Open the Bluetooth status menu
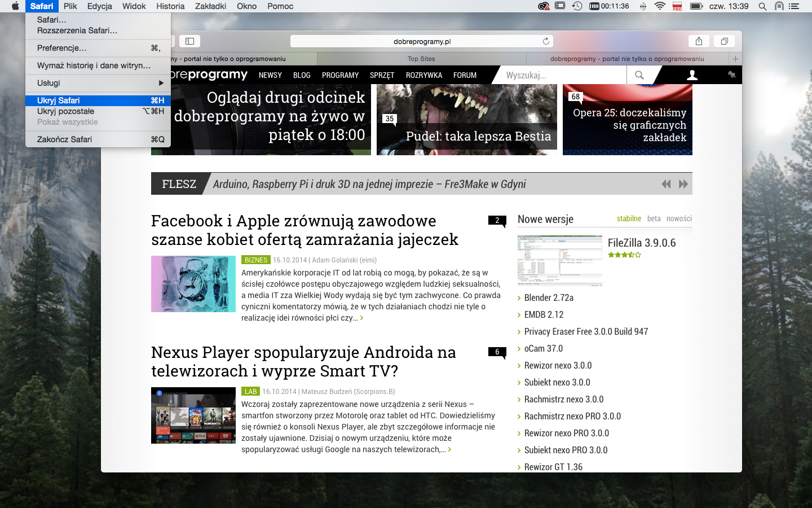The width and height of the screenshot is (812, 508). tap(643, 6)
